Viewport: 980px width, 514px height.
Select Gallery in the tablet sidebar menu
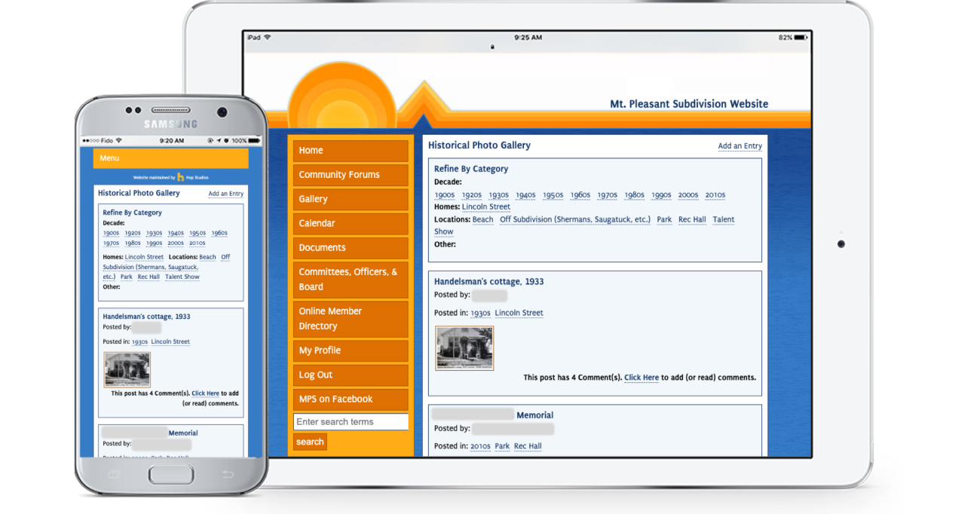(x=351, y=199)
